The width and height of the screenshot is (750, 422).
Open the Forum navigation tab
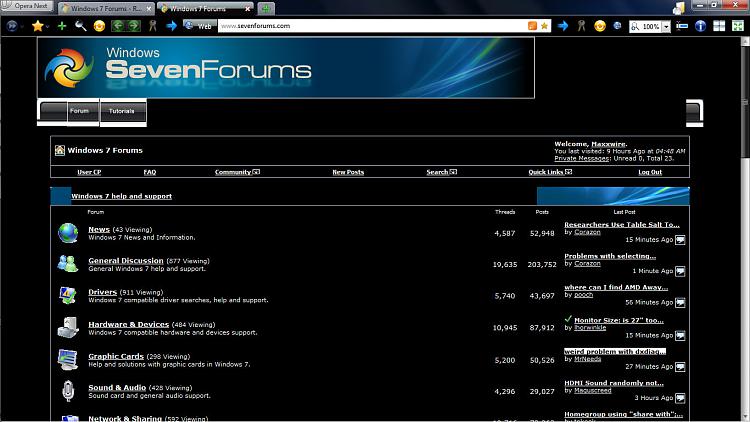(x=79, y=111)
